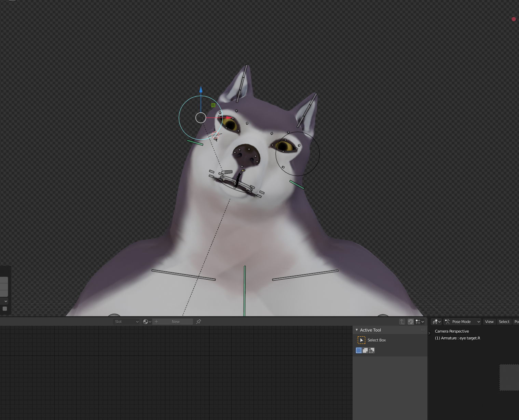
Task: Collapse the Active Tool panel
Action: [x=357, y=330]
